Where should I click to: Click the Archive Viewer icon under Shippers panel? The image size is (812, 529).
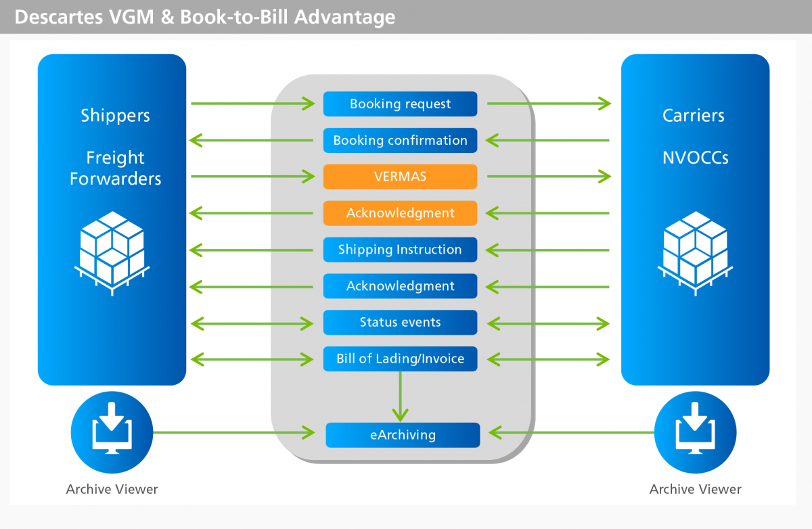pos(112,432)
